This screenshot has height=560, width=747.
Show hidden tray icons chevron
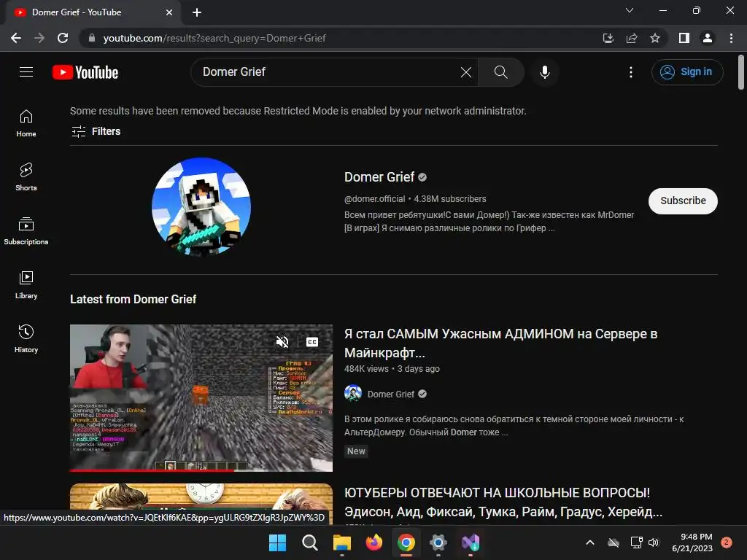(589, 542)
